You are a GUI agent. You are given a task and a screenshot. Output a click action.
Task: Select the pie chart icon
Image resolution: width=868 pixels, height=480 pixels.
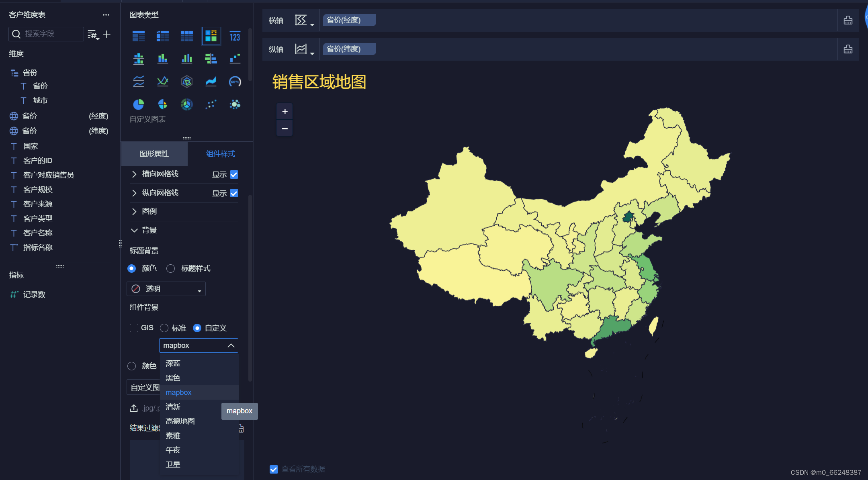139,104
